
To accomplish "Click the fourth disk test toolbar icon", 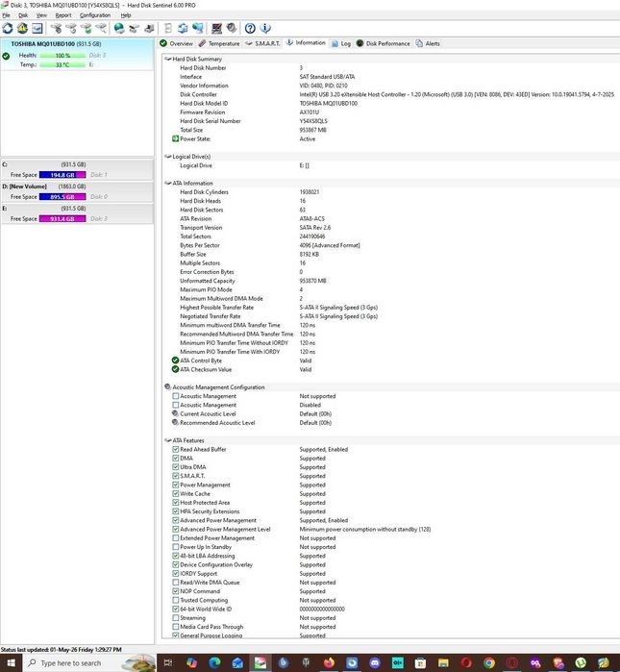I will (x=101, y=28).
